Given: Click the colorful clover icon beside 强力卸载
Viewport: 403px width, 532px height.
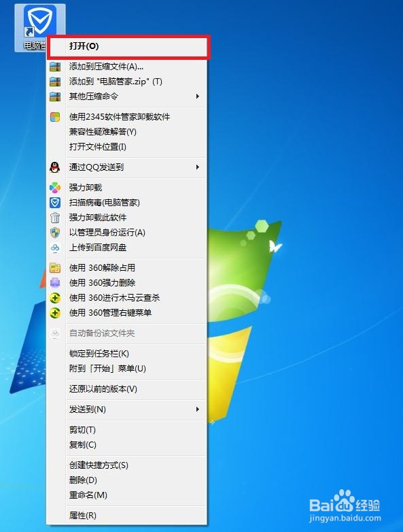Looking at the screenshot, I should point(55,188).
